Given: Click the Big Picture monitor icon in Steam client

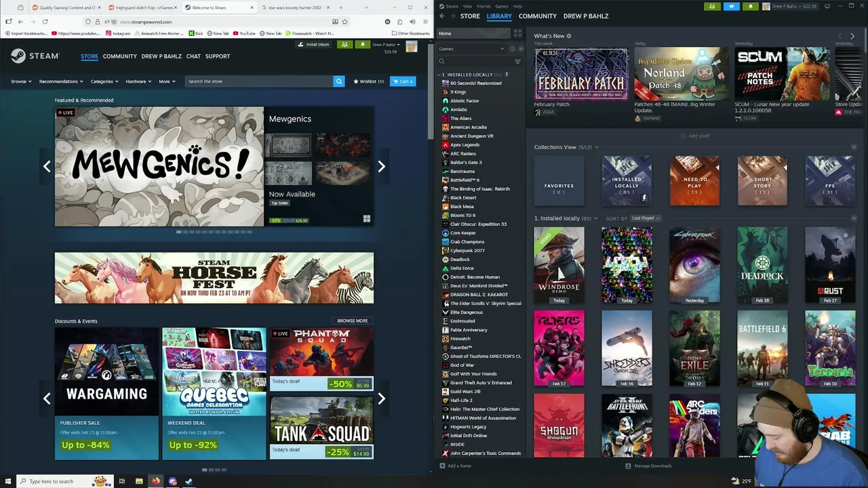Looking at the screenshot, I should (827, 6).
